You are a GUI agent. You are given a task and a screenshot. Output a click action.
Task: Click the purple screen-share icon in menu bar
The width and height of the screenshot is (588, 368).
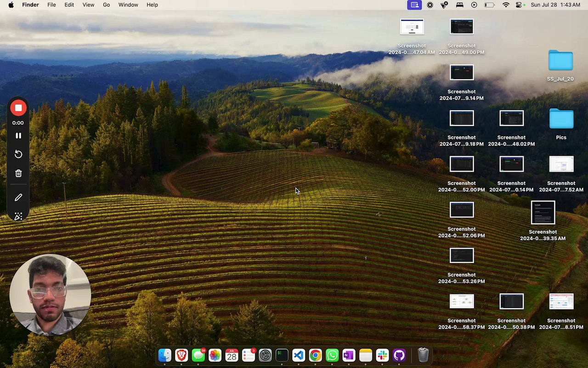(414, 5)
